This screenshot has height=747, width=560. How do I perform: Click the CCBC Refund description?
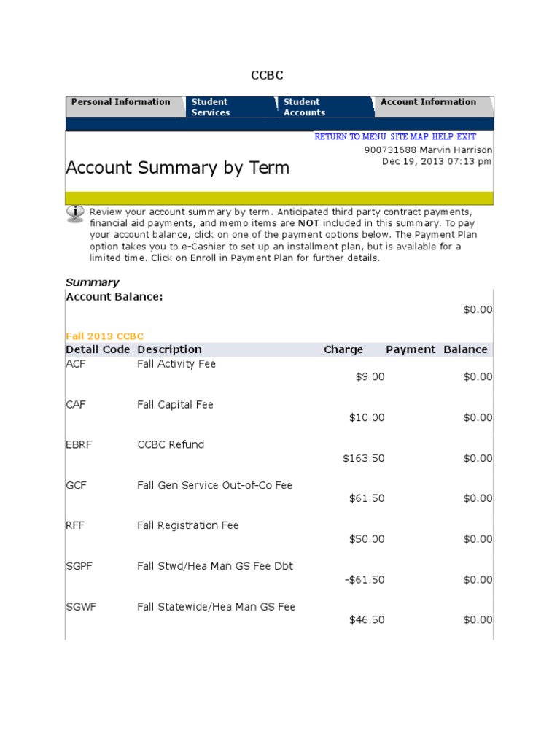pos(171,444)
